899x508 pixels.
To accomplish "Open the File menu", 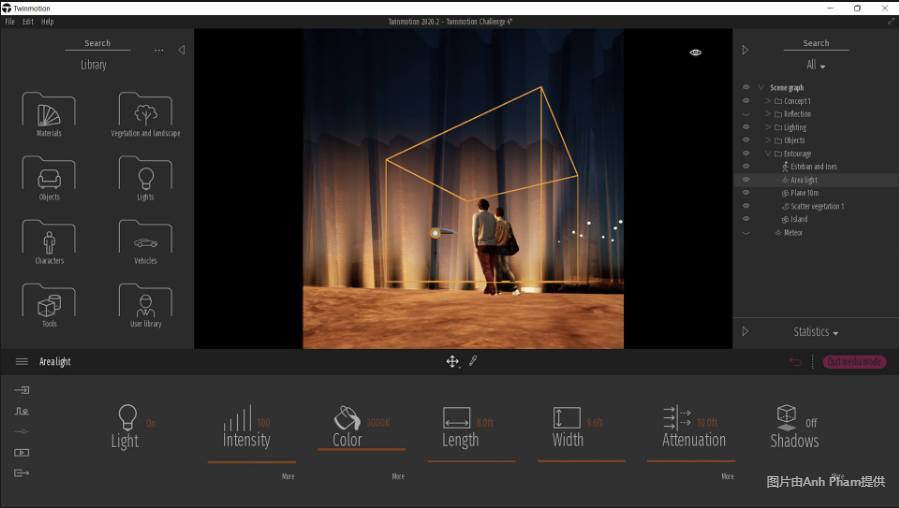I will coord(10,22).
